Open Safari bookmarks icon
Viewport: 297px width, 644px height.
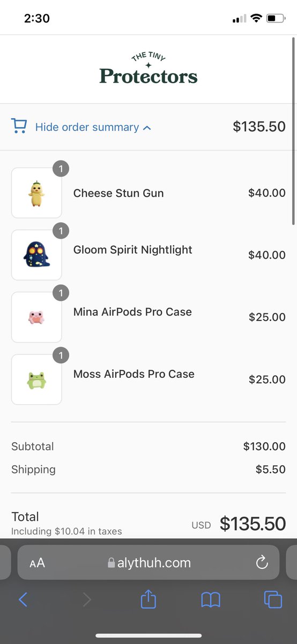click(x=211, y=599)
